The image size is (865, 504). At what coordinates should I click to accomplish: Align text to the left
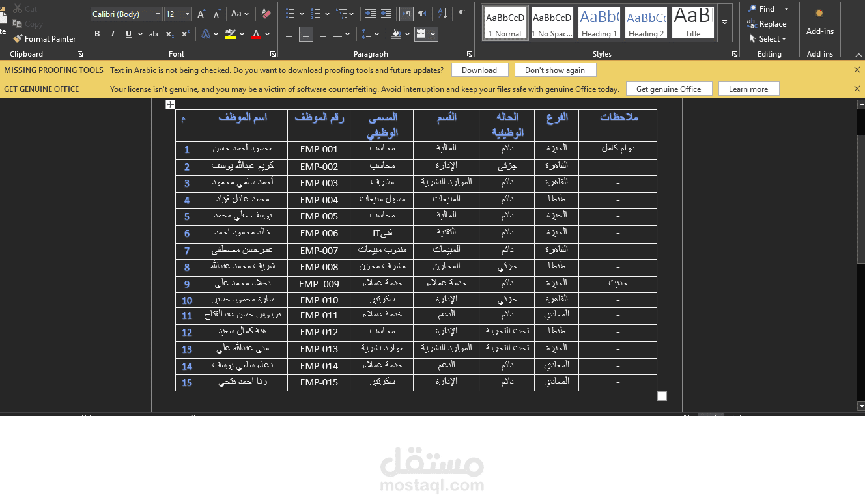(291, 34)
